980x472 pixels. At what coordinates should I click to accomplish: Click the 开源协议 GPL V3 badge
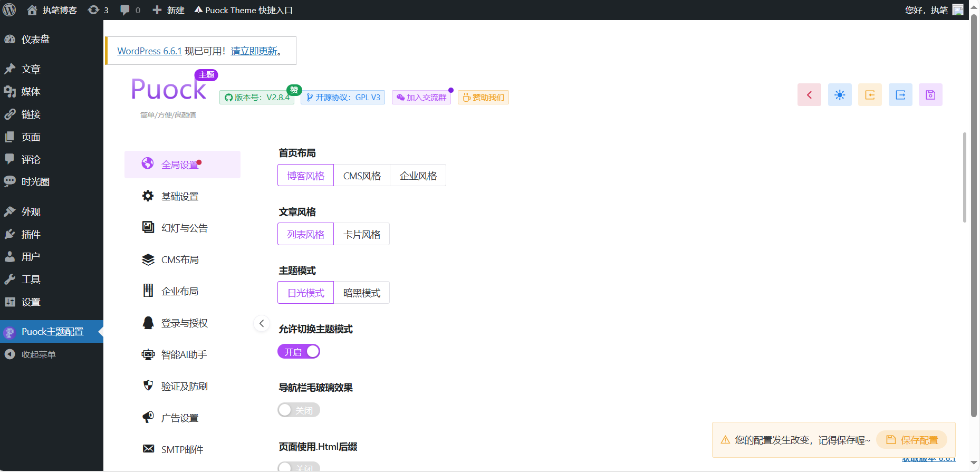(x=343, y=98)
